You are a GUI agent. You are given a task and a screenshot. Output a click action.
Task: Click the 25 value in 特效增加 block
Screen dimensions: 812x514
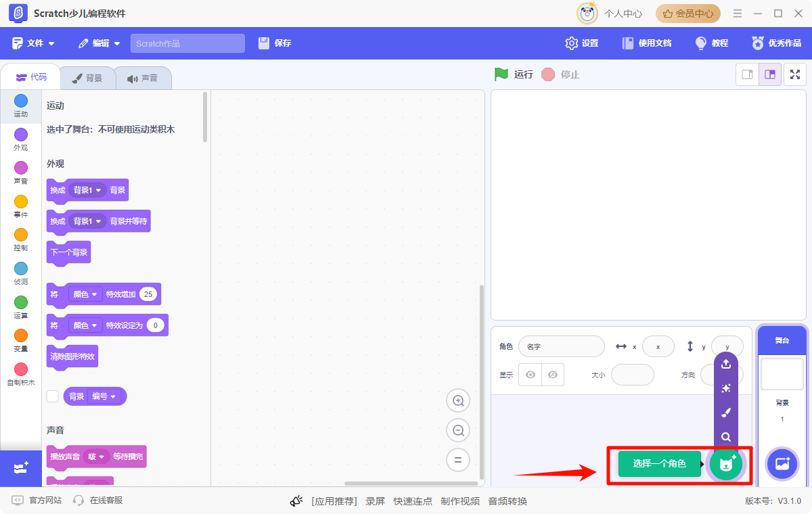click(x=148, y=294)
